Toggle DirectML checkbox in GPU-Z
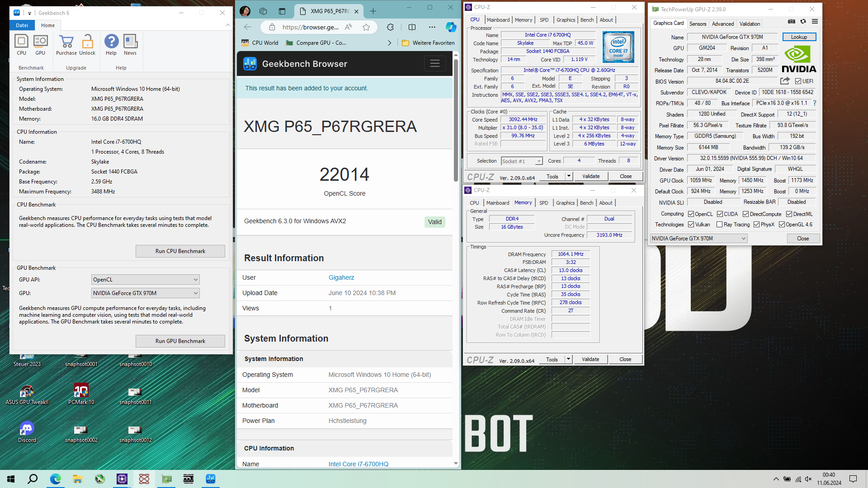The height and width of the screenshot is (488, 868). [x=789, y=214]
